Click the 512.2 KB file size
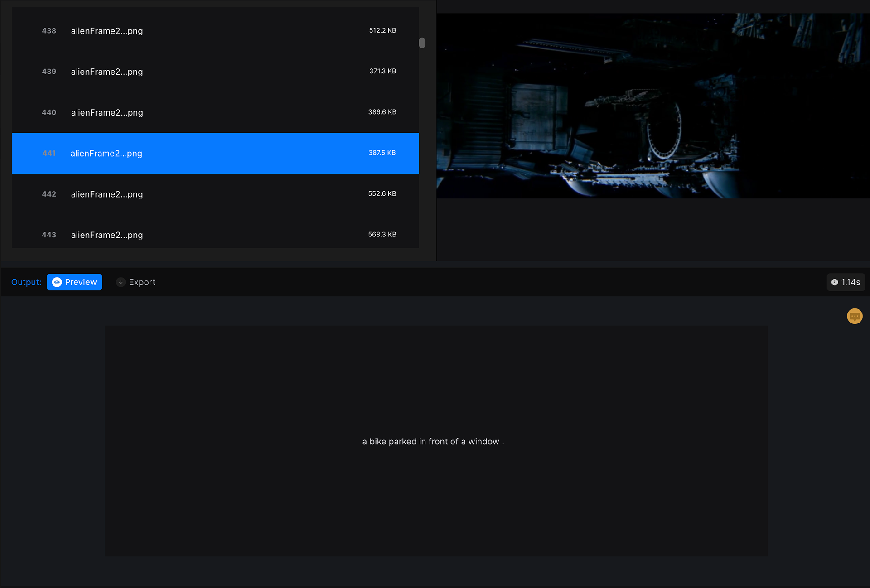 [x=382, y=30]
